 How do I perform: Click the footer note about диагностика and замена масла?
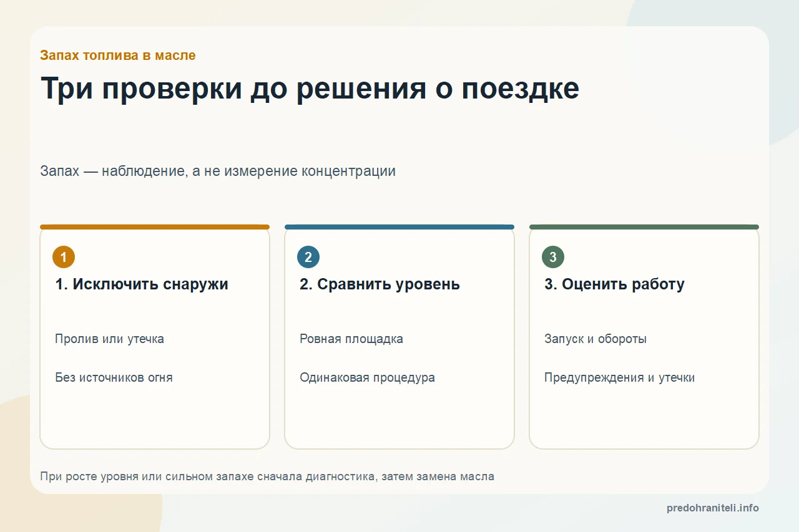point(267,476)
